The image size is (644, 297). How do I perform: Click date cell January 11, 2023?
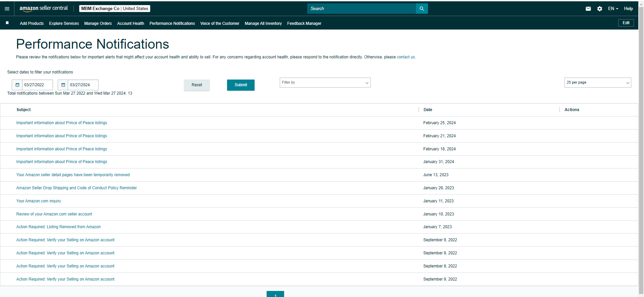click(438, 201)
